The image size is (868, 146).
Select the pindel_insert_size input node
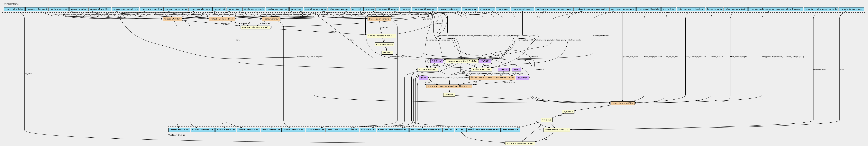click(x=59, y=9)
